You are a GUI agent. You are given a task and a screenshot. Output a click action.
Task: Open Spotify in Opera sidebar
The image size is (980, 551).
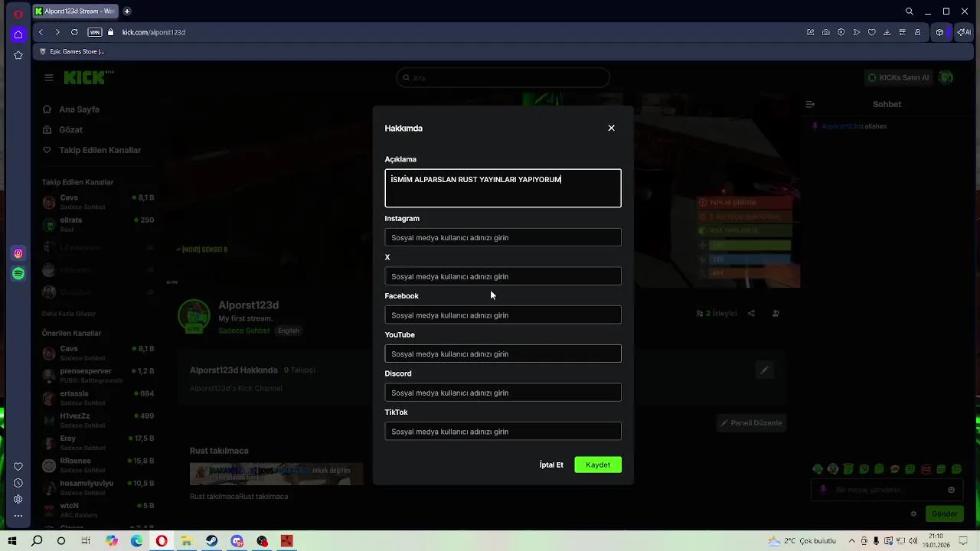click(x=18, y=273)
